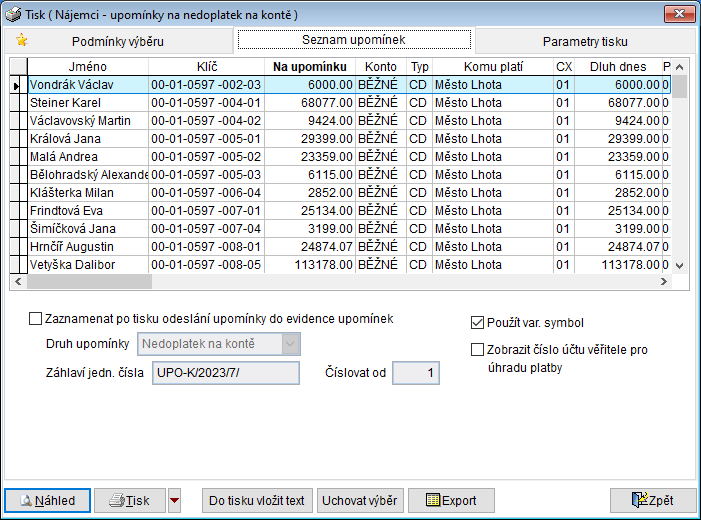Image resolution: width=701 pixels, height=520 pixels.
Task: Click the Do tisku vložit text button
Action: coord(256,500)
